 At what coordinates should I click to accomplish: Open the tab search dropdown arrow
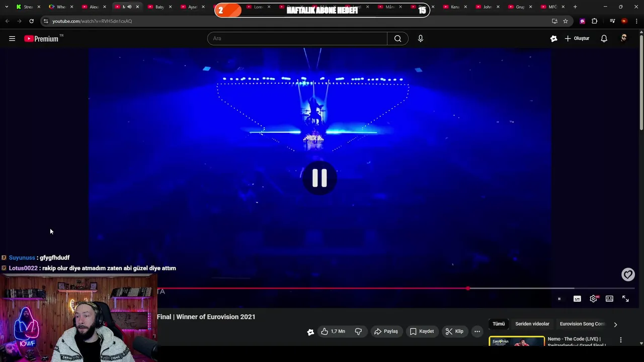7,7
